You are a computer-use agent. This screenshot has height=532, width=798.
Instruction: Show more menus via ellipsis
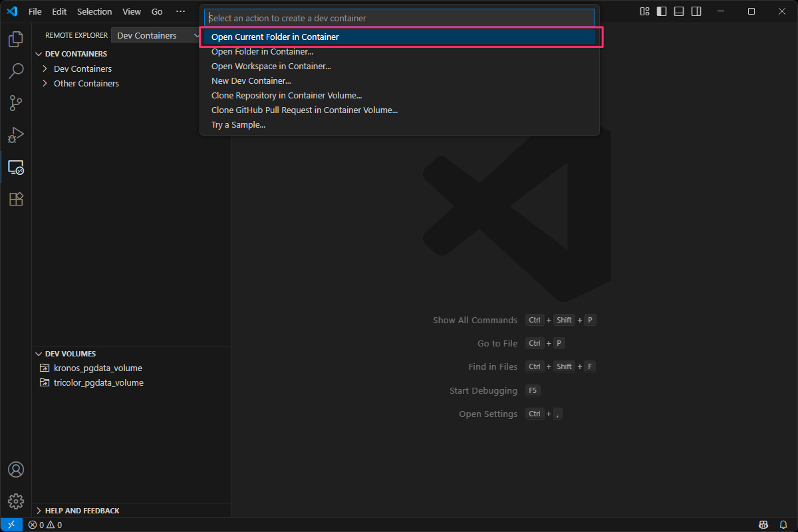tap(180, 11)
